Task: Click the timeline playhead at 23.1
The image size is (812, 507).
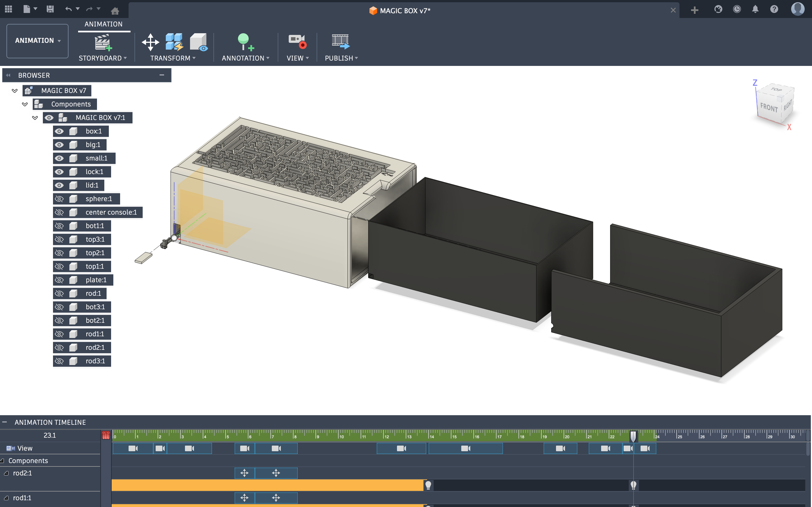Action: [633, 436]
